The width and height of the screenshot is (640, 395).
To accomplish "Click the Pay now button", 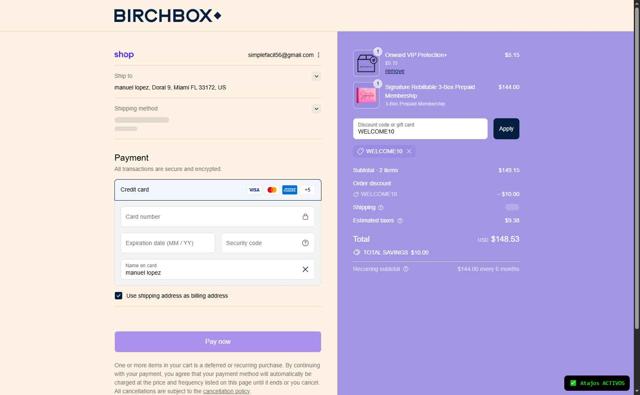I will point(218,342).
